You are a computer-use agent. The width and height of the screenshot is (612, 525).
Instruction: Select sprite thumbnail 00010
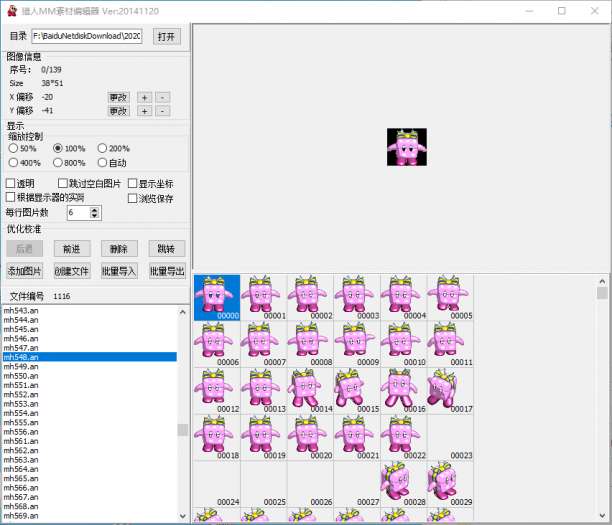coord(404,344)
